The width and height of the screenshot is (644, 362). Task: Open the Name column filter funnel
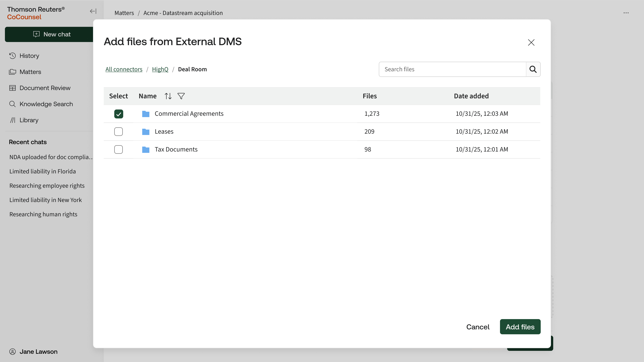point(181,96)
